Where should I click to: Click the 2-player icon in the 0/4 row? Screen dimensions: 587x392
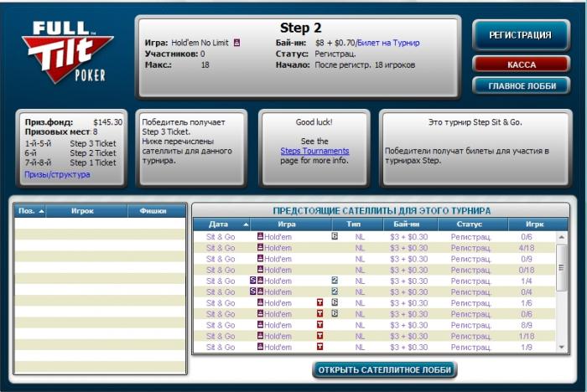click(335, 291)
